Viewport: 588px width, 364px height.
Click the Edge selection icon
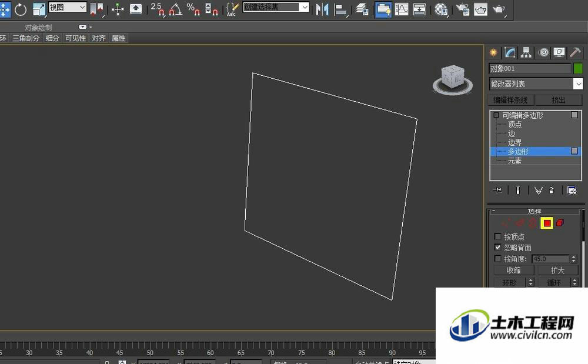point(520,223)
